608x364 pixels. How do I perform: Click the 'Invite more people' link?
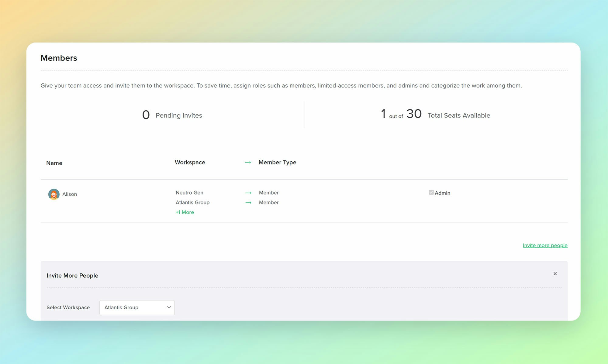click(545, 245)
